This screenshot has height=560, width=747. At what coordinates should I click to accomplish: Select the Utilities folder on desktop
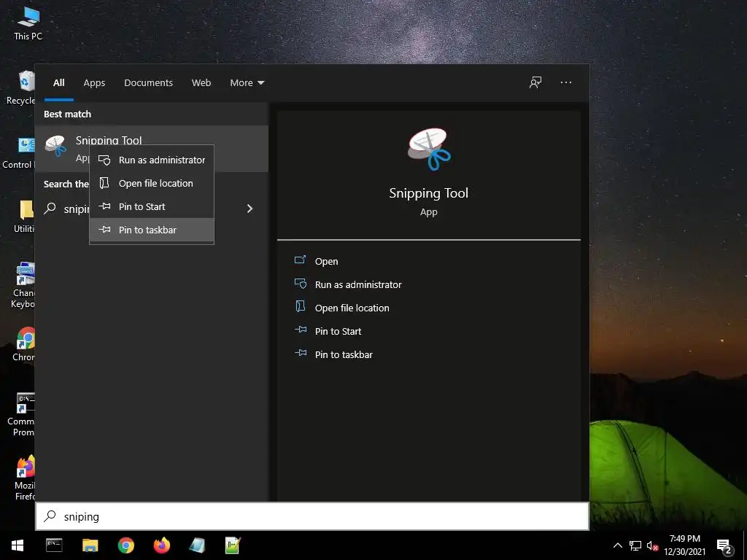[24, 217]
